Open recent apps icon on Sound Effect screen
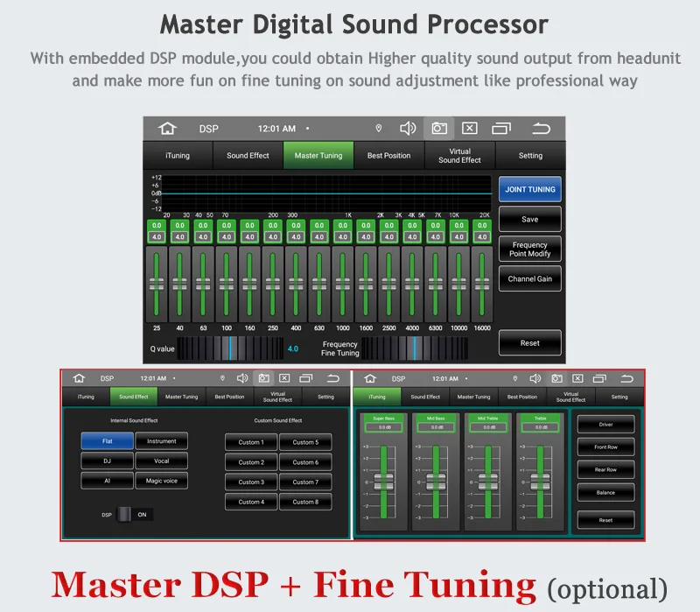Screen dimensions: 700x612 [x=306, y=378]
